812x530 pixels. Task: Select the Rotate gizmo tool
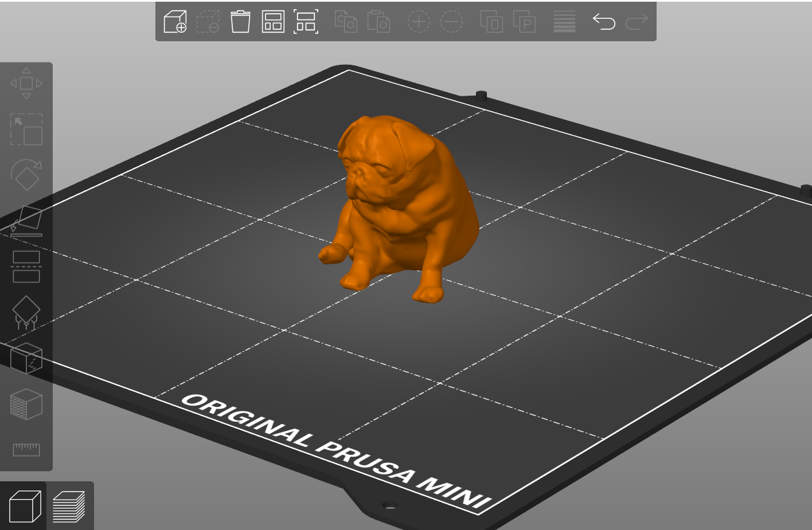(x=26, y=175)
